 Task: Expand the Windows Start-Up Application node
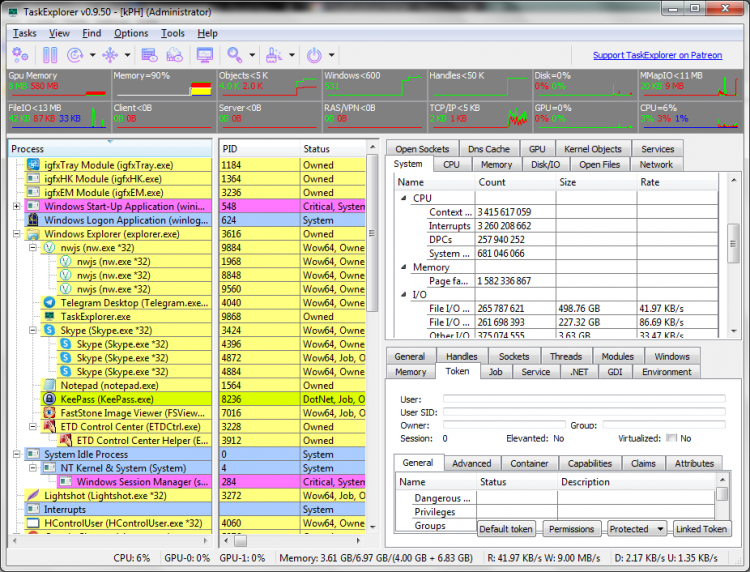click(x=16, y=206)
